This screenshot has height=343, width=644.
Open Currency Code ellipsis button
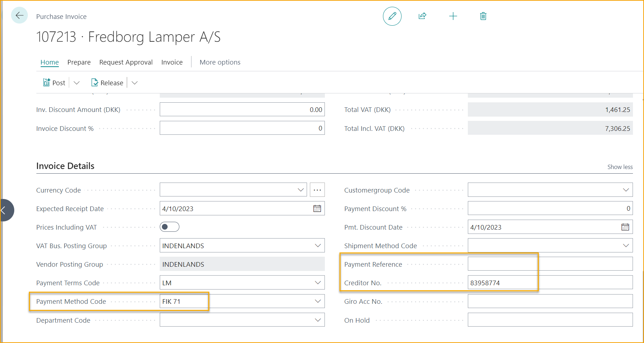(317, 190)
